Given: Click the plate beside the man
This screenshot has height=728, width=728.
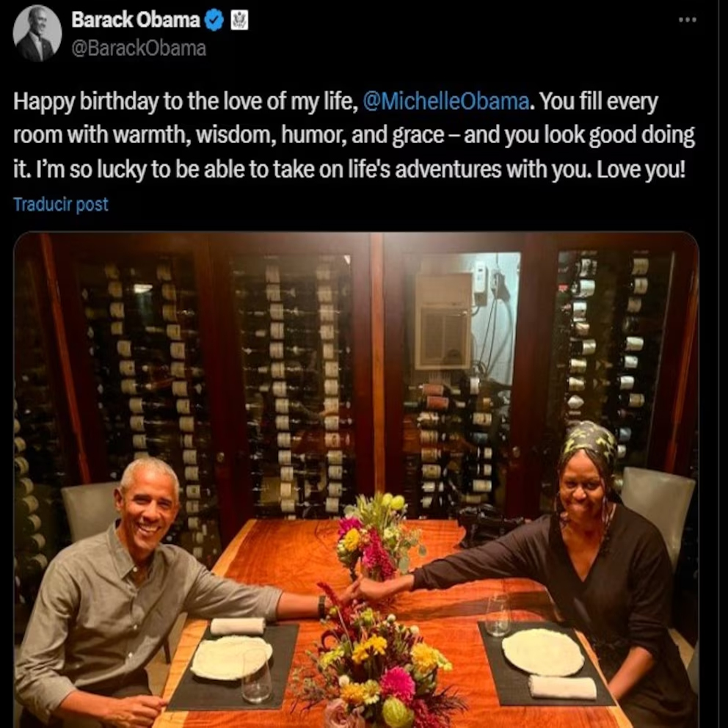Looking at the screenshot, I should pos(230,657).
